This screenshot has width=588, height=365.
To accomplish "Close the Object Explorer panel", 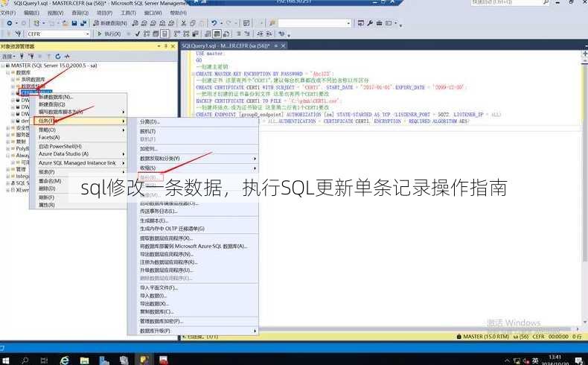I will [x=173, y=46].
